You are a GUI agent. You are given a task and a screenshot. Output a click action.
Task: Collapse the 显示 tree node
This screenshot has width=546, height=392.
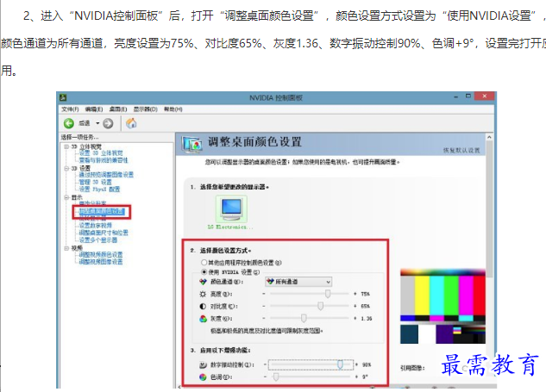coord(66,197)
